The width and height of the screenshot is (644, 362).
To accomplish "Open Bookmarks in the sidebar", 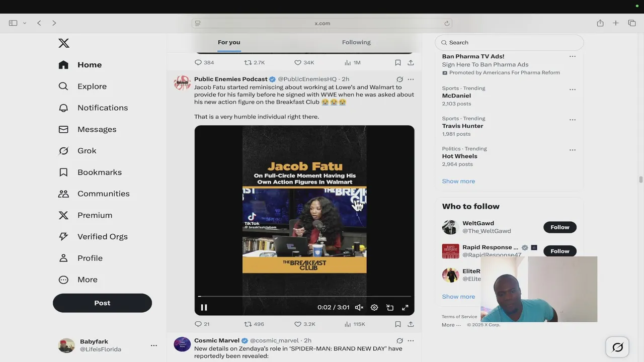I will pos(90,172).
